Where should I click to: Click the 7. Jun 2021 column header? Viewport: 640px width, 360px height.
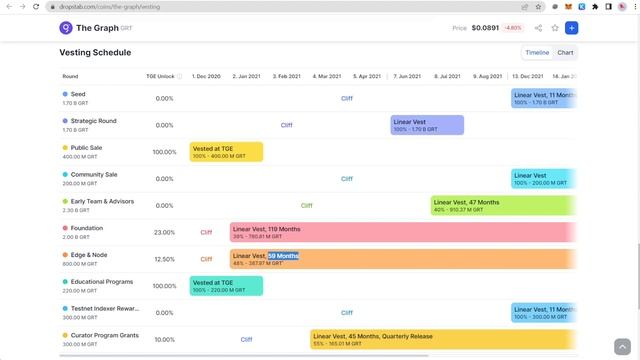407,76
